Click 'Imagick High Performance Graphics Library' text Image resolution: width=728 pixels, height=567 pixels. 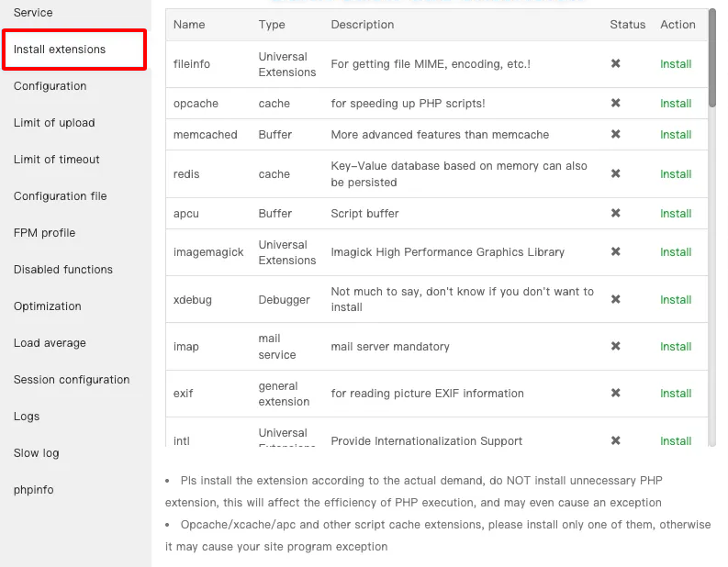[448, 252]
